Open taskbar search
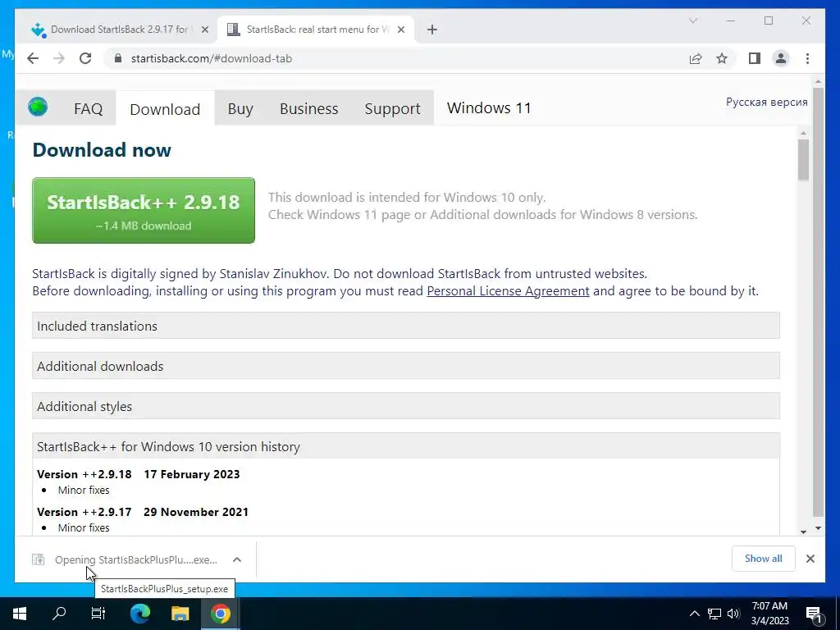This screenshot has width=840, height=630. pyautogui.click(x=59, y=614)
